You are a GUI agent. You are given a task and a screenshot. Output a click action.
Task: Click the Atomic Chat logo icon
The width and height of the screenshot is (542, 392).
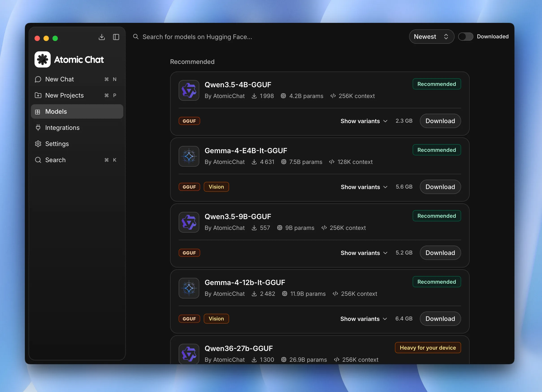pyautogui.click(x=43, y=59)
